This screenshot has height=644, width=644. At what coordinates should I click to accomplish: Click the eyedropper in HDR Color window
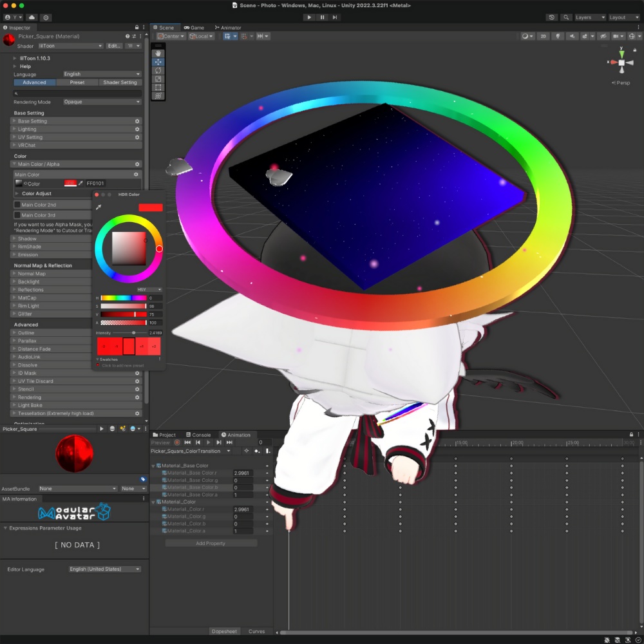(x=99, y=207)
